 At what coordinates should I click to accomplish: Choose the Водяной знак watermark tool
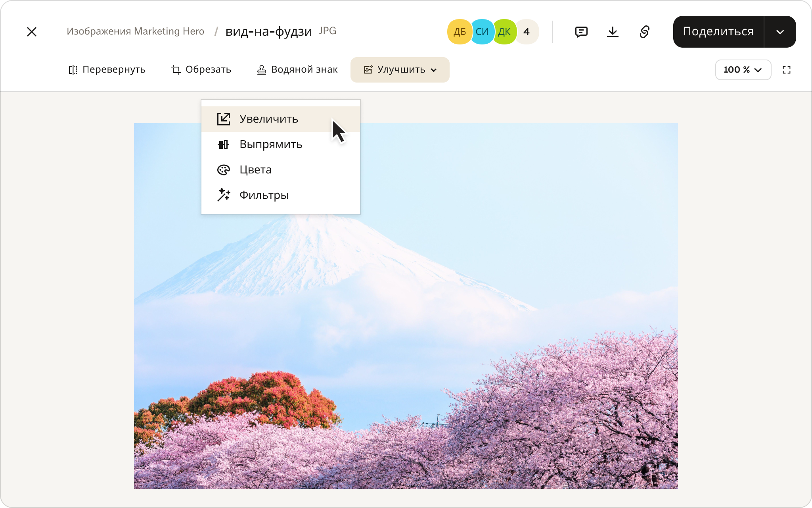pyautogui.click(x=297, y=70)
